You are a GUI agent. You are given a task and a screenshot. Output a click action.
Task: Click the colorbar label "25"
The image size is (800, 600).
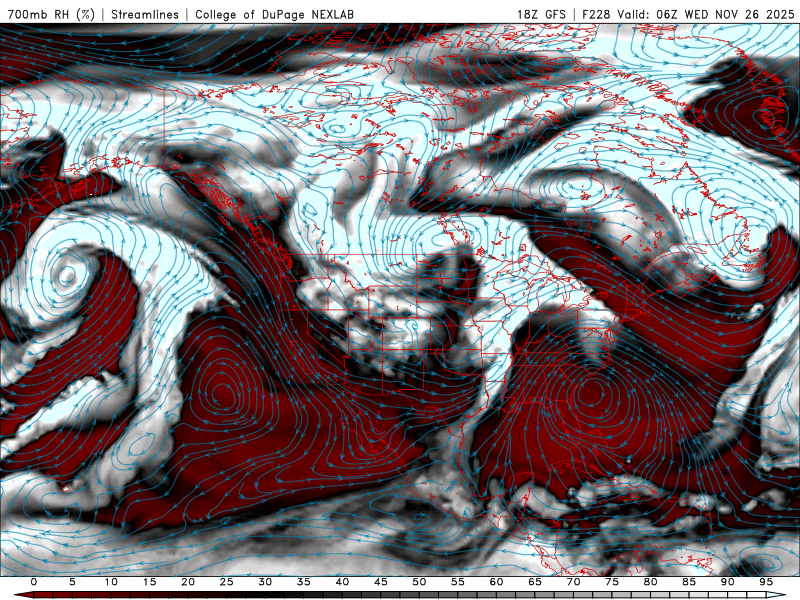coord(227,582)
